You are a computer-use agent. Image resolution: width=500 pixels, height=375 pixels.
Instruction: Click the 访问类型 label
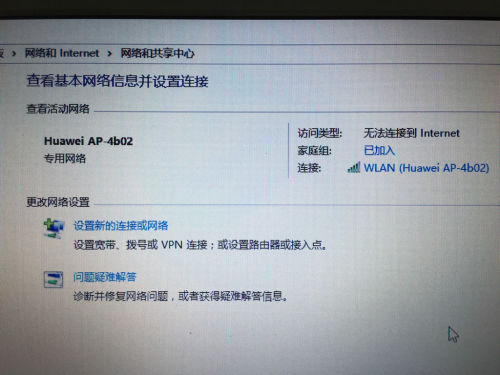click(x=320, y=133)
